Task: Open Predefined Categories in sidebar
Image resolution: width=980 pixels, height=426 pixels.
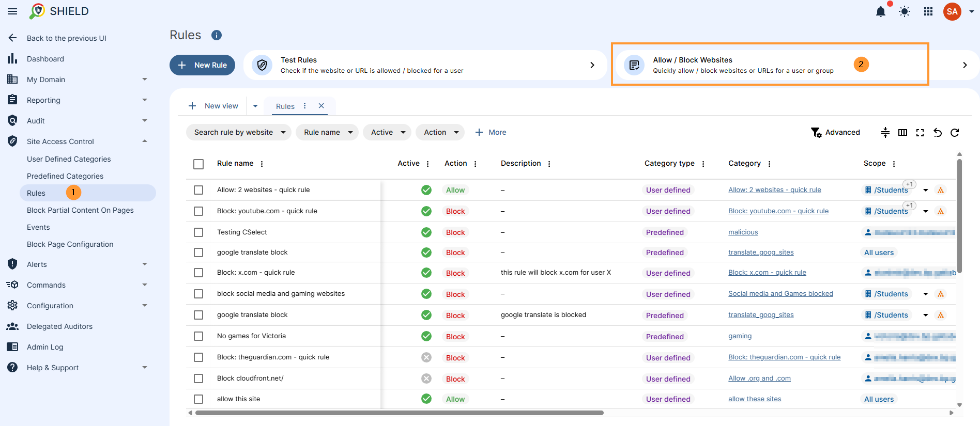Action: point(65,176)
